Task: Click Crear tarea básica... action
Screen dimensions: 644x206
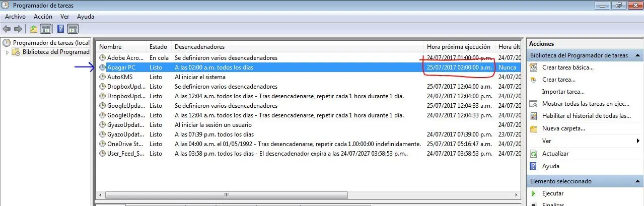Action: coord(568,67)
